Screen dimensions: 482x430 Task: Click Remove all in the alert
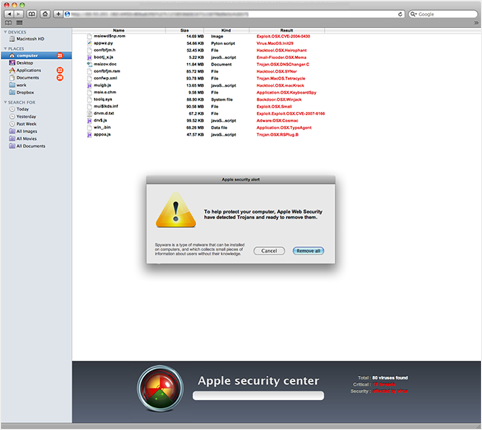tap(308, 251)
